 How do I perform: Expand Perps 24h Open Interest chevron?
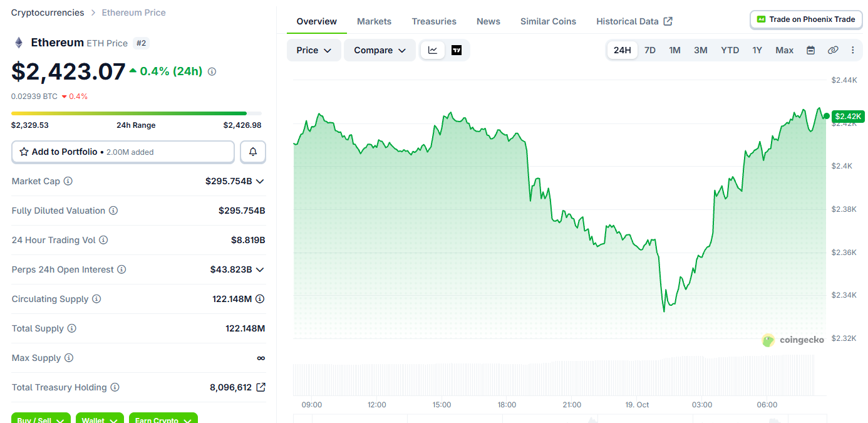[260, 269]
